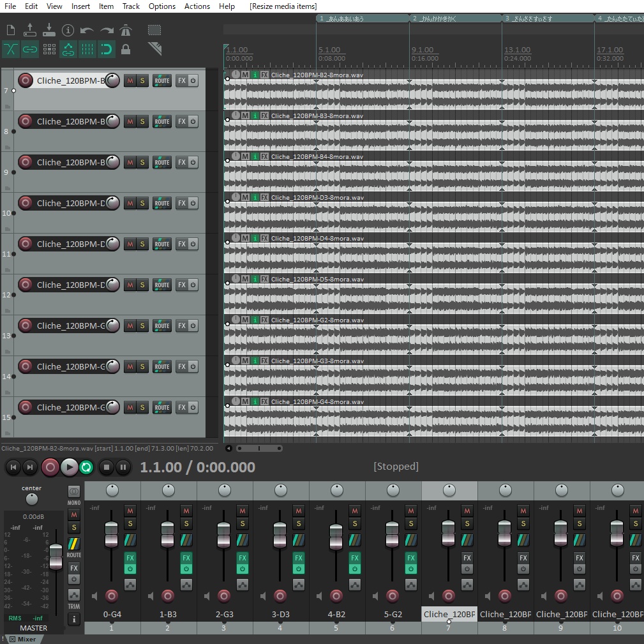
Task: Solo track 9 in track panel
Action: click(x=142, y=162)
